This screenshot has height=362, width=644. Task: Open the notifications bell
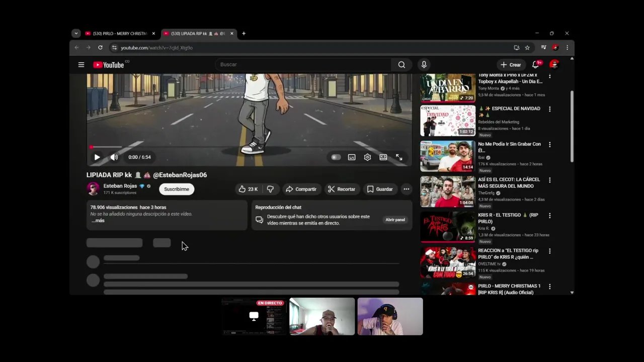tap(536, 64)
